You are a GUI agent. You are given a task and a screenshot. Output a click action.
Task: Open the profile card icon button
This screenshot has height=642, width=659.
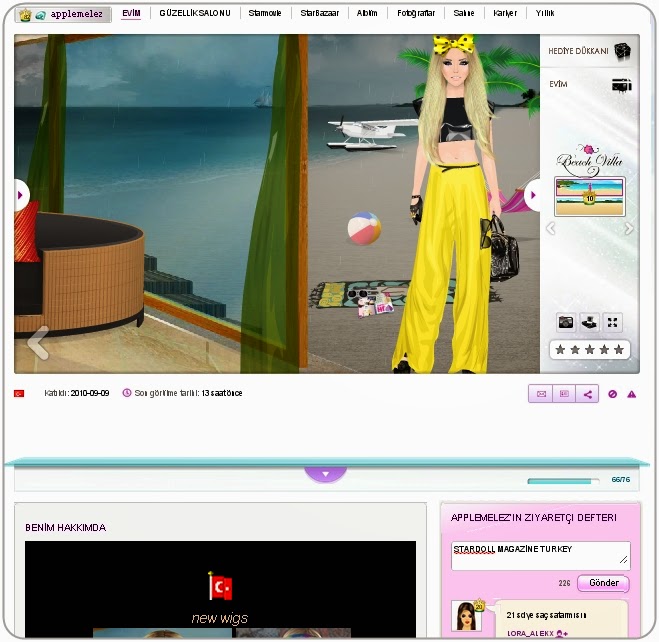[564, 394]
